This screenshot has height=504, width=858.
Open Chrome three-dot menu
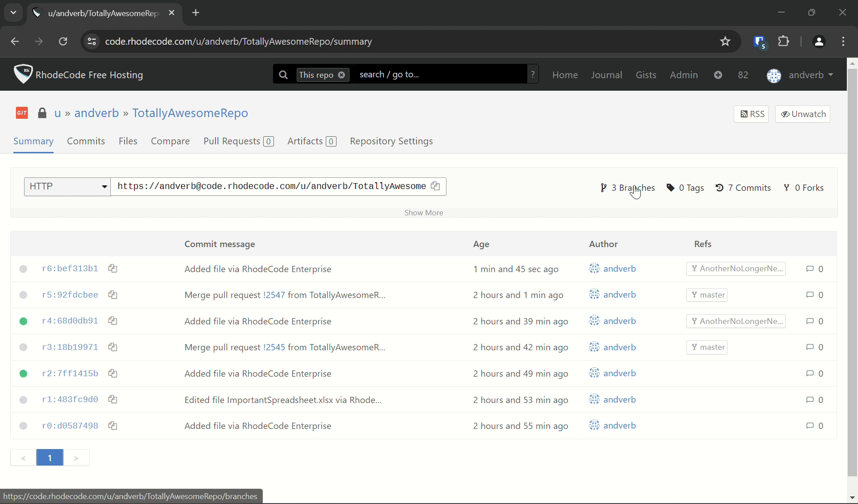843,42
